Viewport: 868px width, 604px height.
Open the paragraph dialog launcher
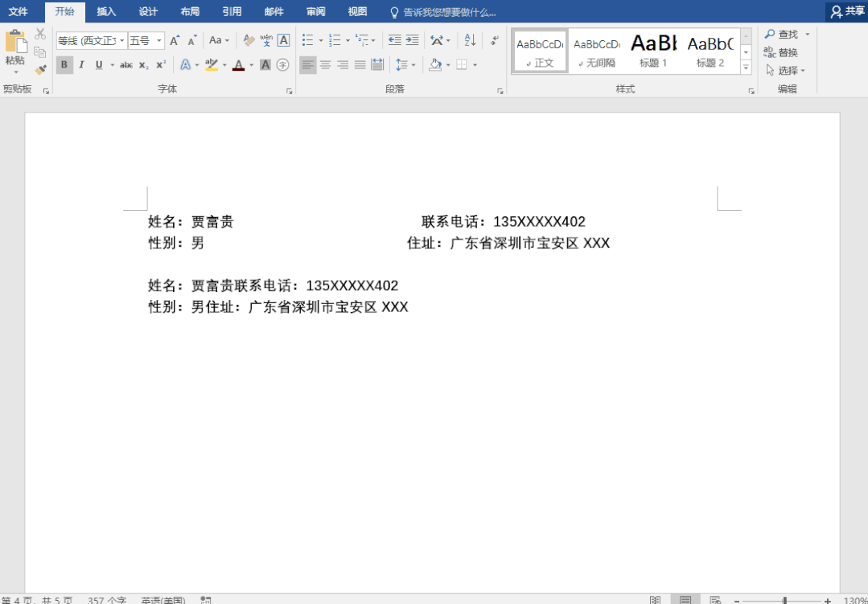click(500, 92)
